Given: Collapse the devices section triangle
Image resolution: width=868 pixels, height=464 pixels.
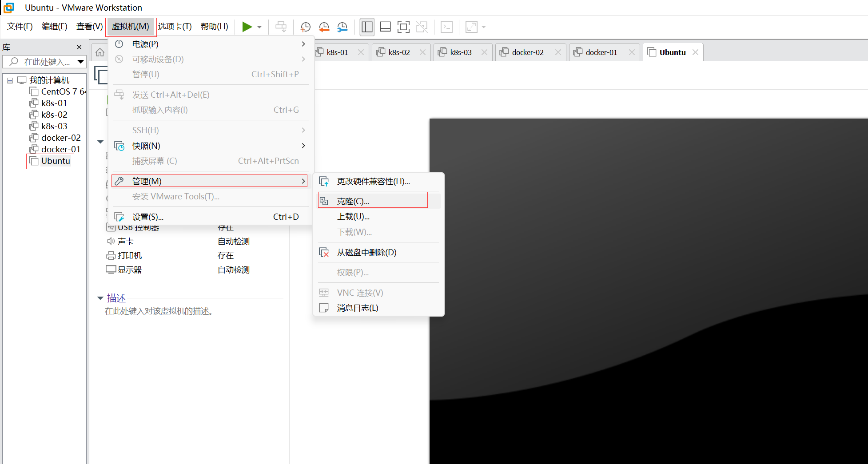Looking at the screenshot, I should tap(100, 142).
